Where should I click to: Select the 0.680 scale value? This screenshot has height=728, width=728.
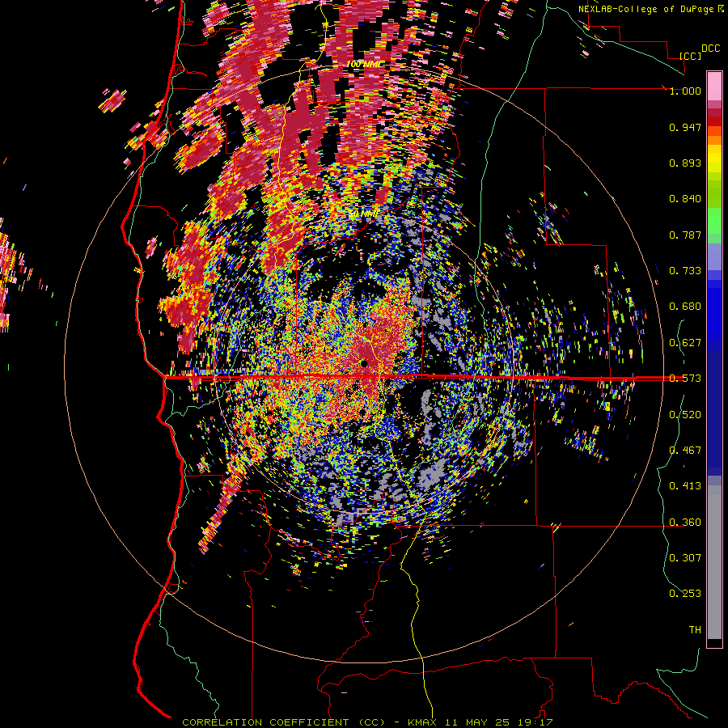pyautogui.click(x=685, y=307)
